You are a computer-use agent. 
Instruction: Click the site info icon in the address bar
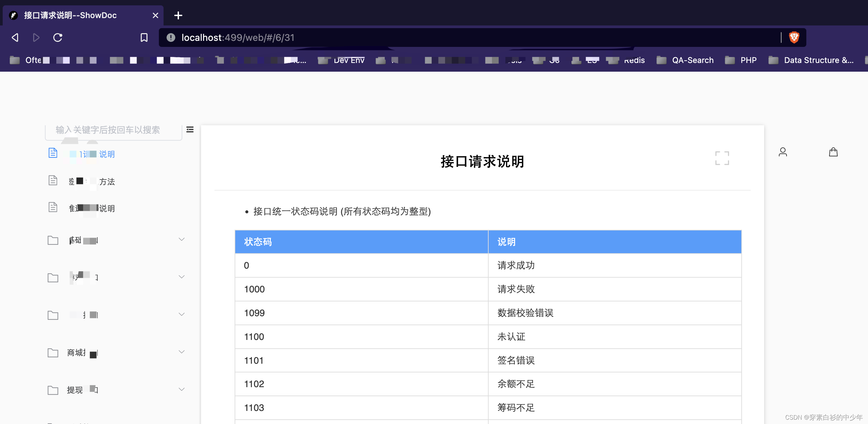171,38
